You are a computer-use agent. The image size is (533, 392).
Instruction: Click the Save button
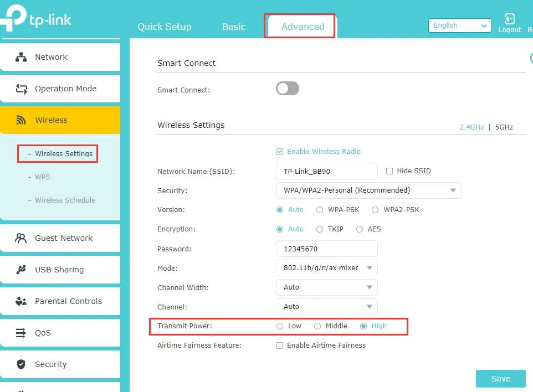click(501, 379)
